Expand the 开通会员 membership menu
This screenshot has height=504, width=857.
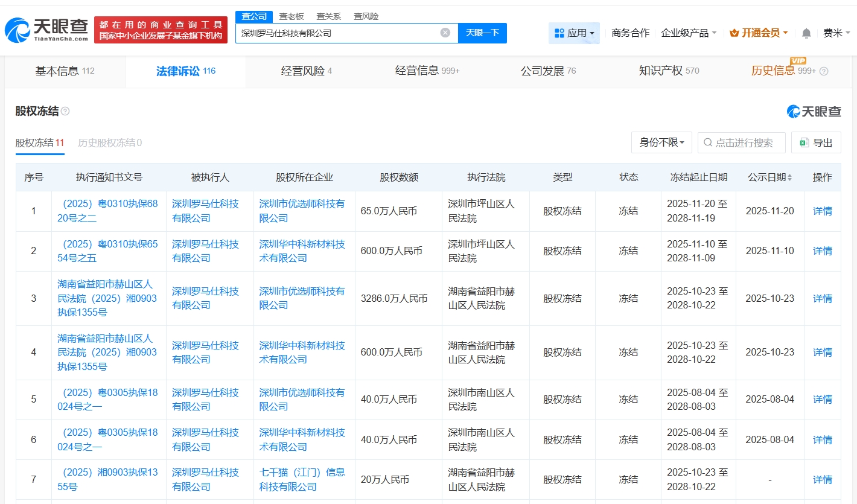tap(759, 33)
